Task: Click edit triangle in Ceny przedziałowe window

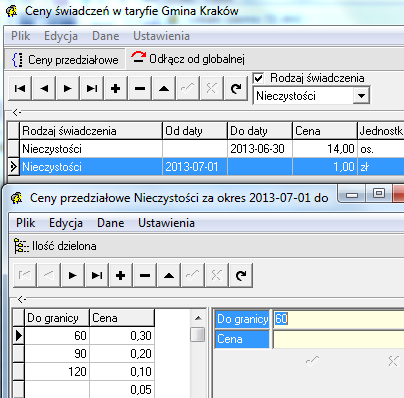Action: coord(169,275)
